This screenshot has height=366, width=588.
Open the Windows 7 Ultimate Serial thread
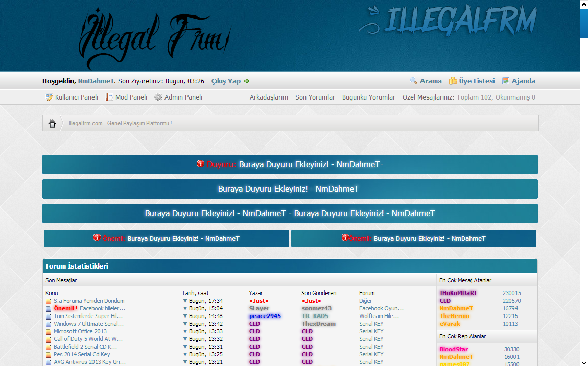click(89, 324)
